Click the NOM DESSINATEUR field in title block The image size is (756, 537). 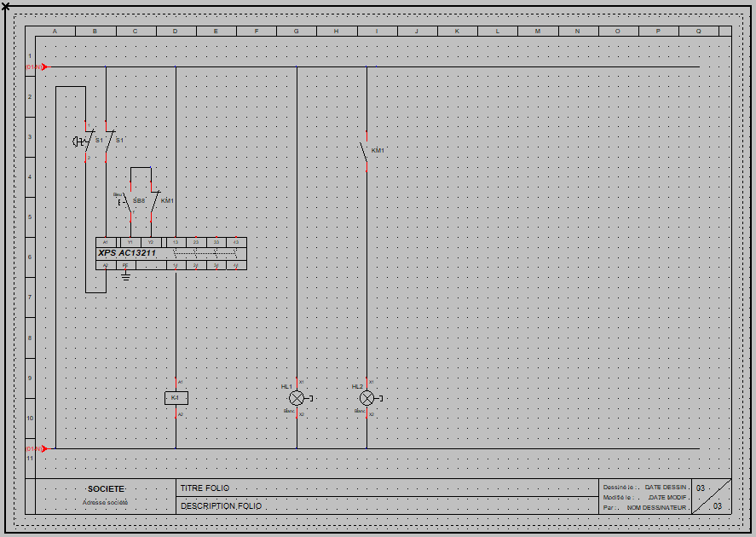point(656,508)
